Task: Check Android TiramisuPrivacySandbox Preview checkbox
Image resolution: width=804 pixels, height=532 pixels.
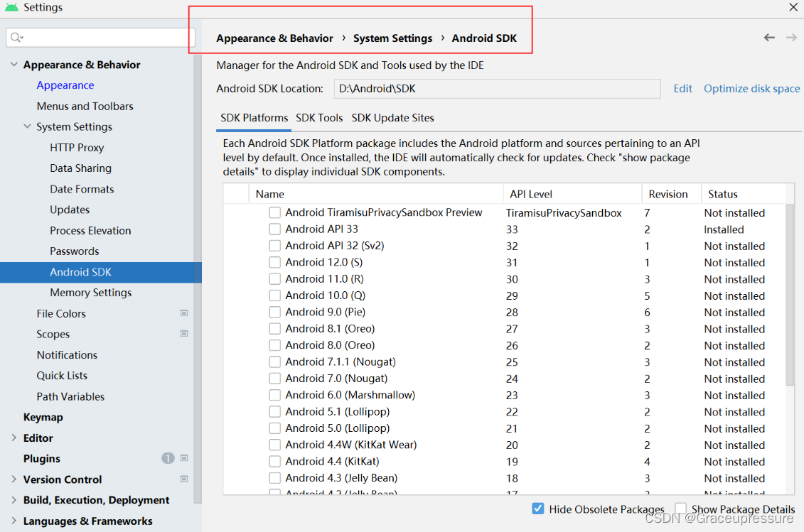Action: pos(275,212)
